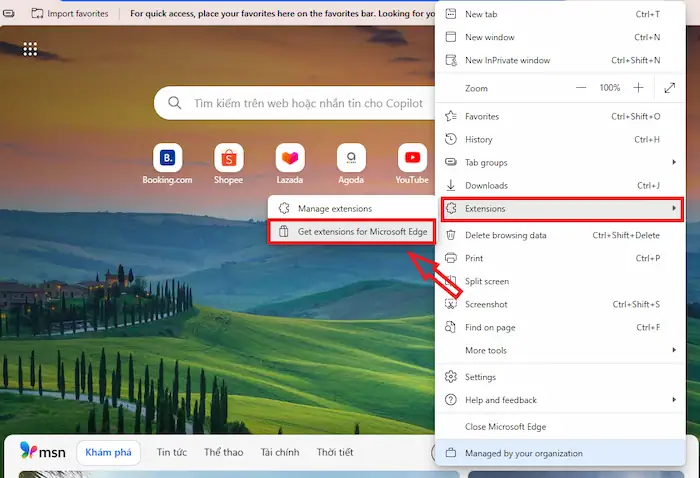Click the tab groups icon in favorites bar
Screen dimensions: 700x478
pyautogui.click(x=9, y=13)
